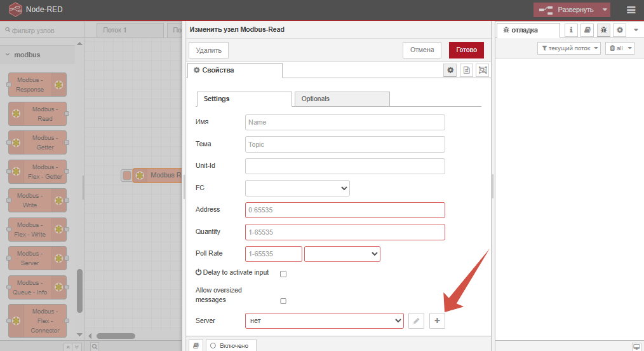Click the Имя Name input field

tap(345, 123)
